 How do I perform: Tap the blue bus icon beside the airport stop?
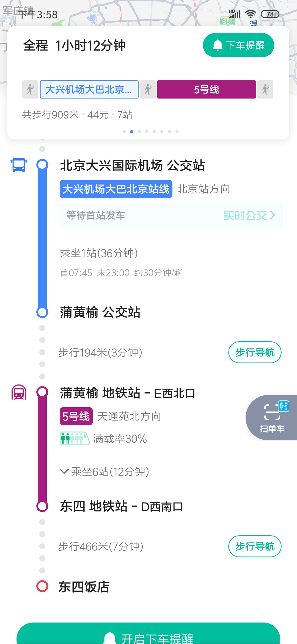tap(19, 165)
